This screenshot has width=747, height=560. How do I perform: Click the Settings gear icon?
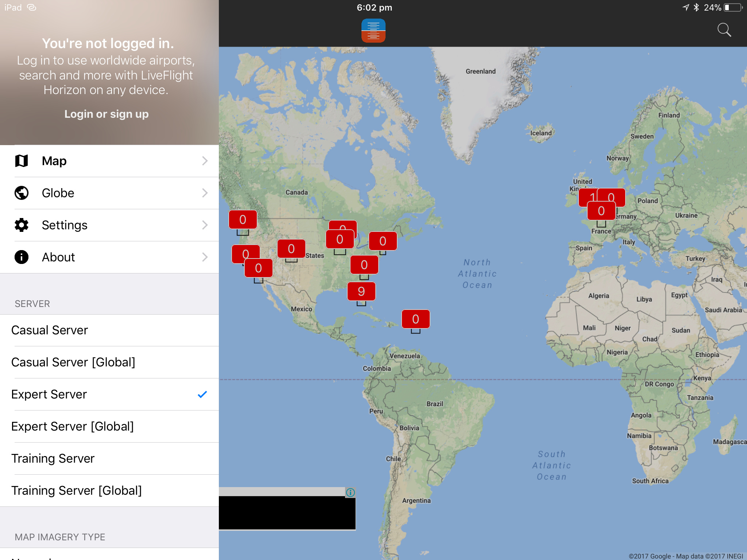pyautogui.click(x=22, y=225)
